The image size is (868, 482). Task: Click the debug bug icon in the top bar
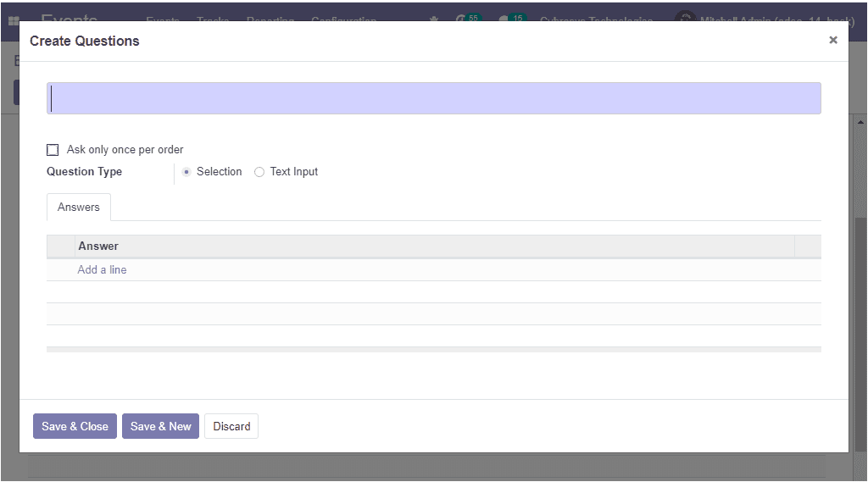click(434, 19)
